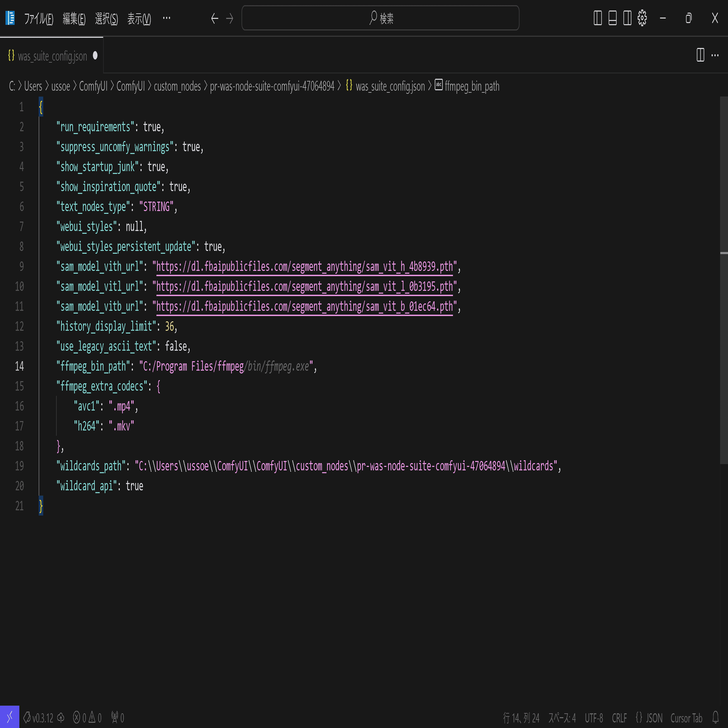Viewport: 728px width, 728px height.
Task: Click the 検索 command search field
Action: click(x=380, y=18)
